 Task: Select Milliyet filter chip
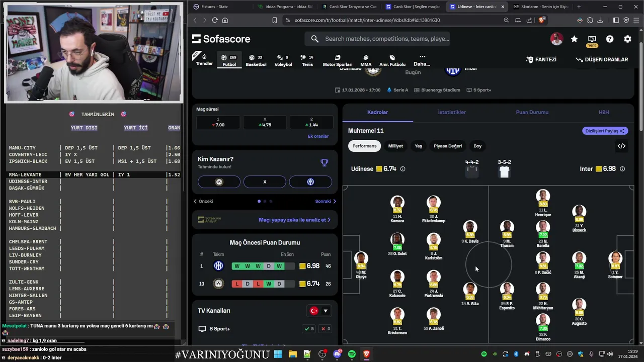point(395,146)
